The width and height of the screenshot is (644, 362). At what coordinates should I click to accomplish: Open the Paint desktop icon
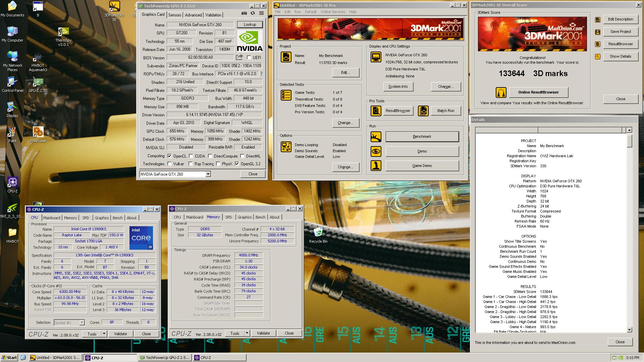[x=12, y=134]
